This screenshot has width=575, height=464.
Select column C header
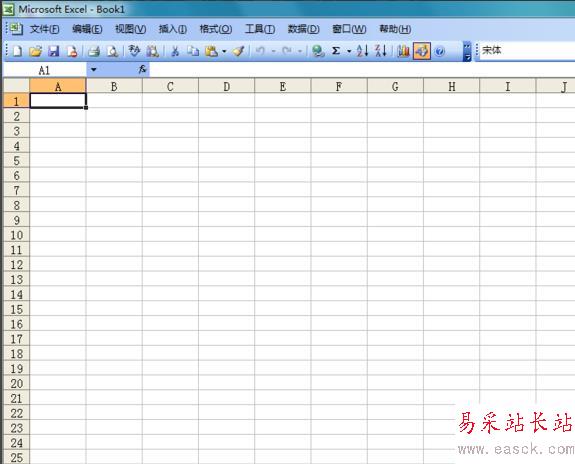[170, 86]
